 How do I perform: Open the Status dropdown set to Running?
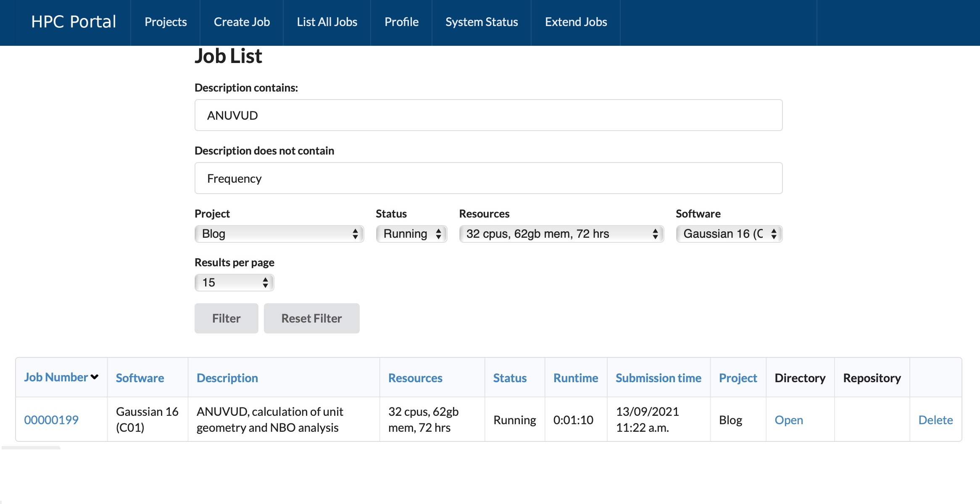pyautogui.click(x=411, y=234)
